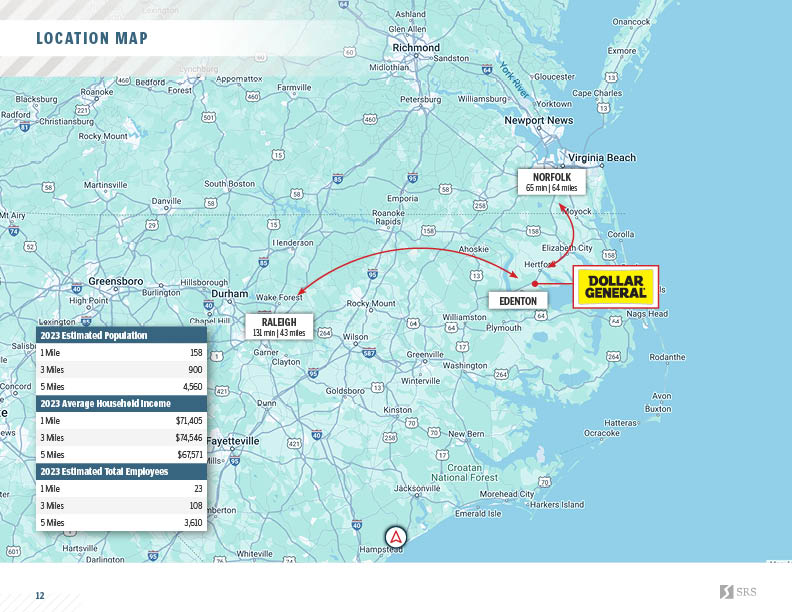792x612 pixels.
Task: Click the Emerald Isle label
Action: pyautogui.click(x=478, y=514)
